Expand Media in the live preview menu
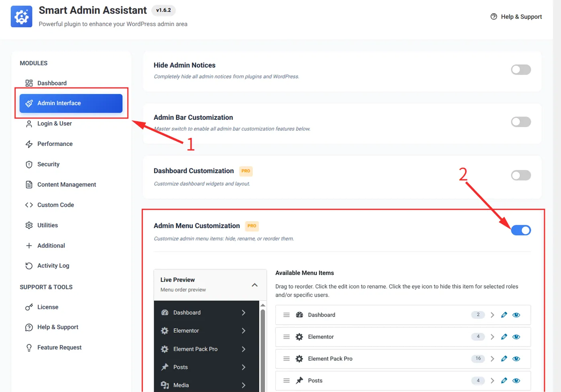561x392 pixels. [244, 385]
